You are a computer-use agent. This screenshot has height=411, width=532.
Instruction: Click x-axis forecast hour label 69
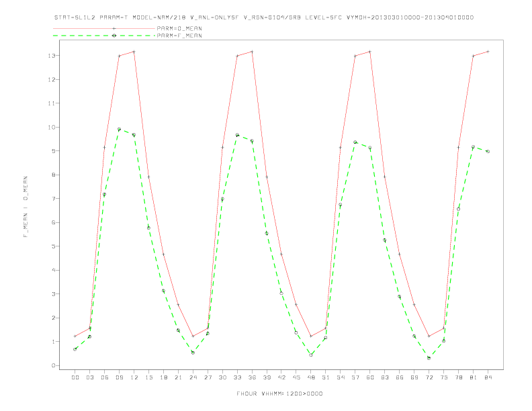coord(414,377)
